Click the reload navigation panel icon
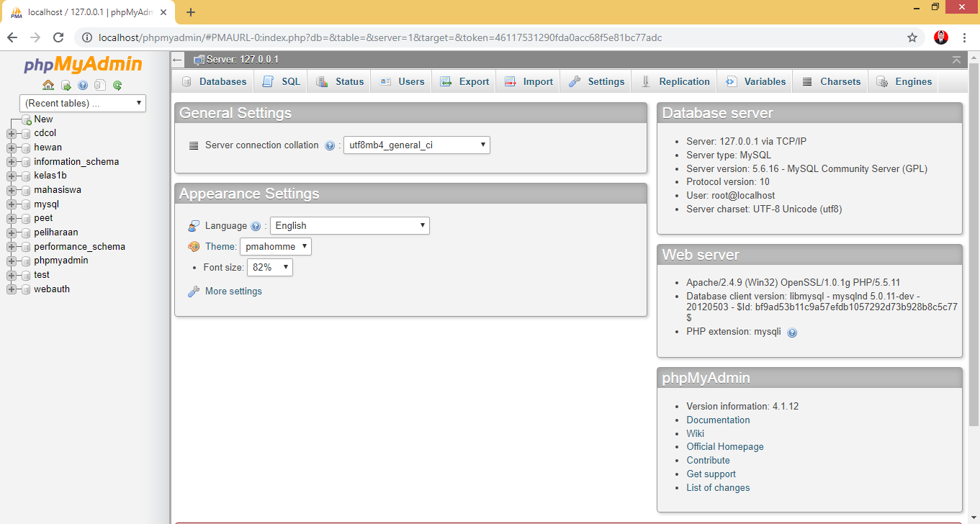The image size is (980, 524). (117, 85)
